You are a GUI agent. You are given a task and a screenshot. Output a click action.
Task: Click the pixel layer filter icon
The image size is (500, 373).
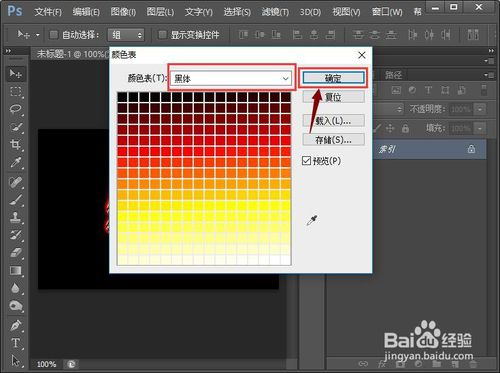tap(396, 90)
